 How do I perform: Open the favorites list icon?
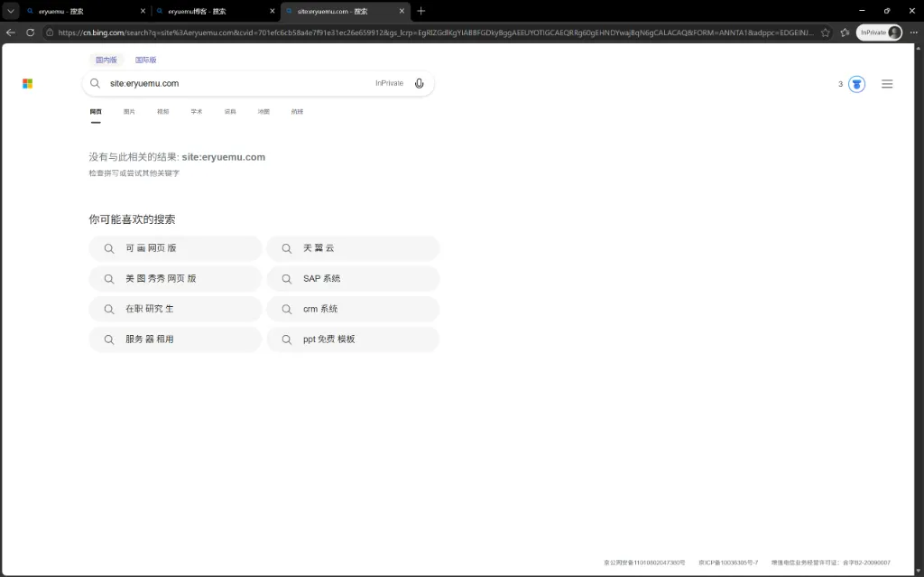845,33
